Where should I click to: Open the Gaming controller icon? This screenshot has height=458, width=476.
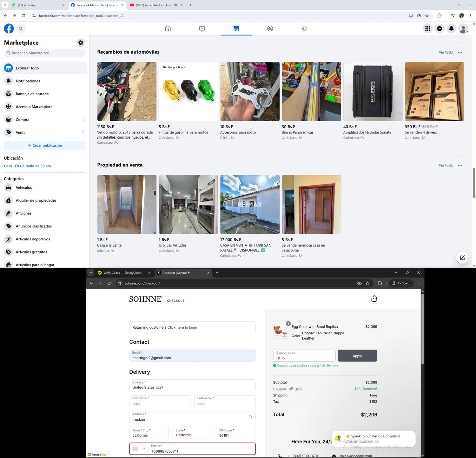(x=304, y=29)
